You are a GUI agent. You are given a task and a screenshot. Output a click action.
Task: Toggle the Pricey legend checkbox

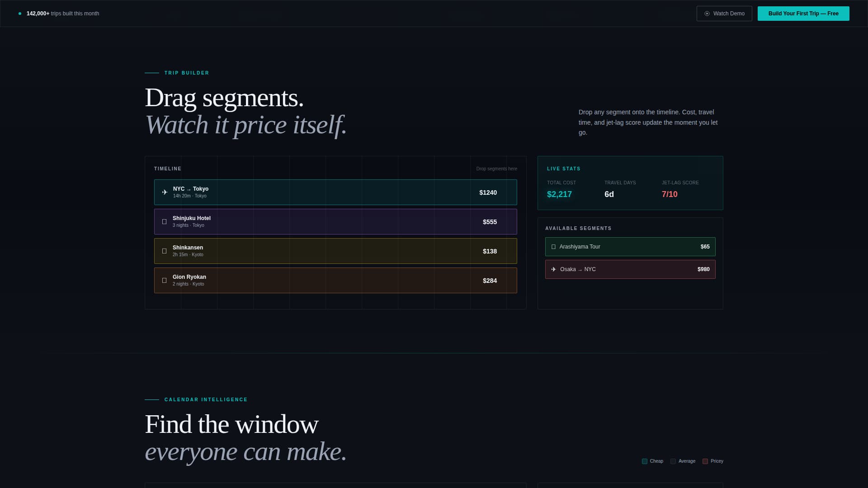point(705,461)
